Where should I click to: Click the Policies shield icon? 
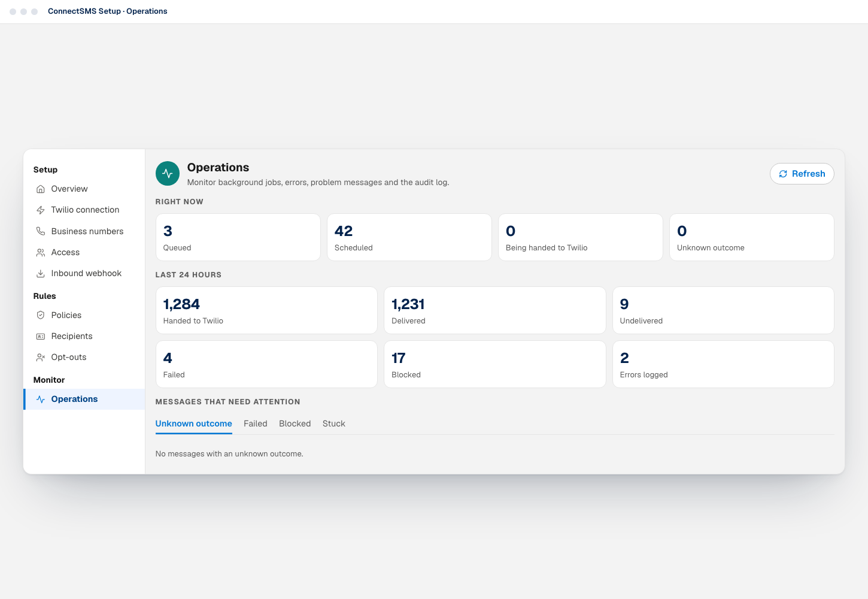(x=41, y=315)
